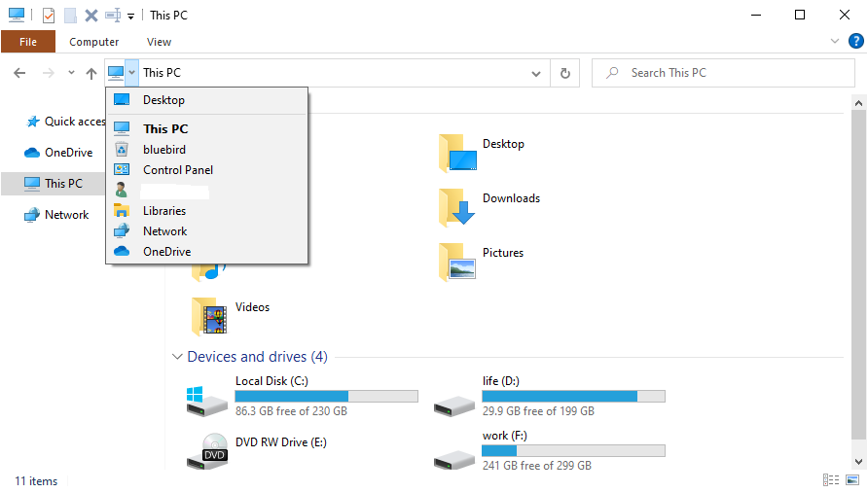Click the Delete X icon in title bar
Screen dimensions: 868x493
point(91,16)
